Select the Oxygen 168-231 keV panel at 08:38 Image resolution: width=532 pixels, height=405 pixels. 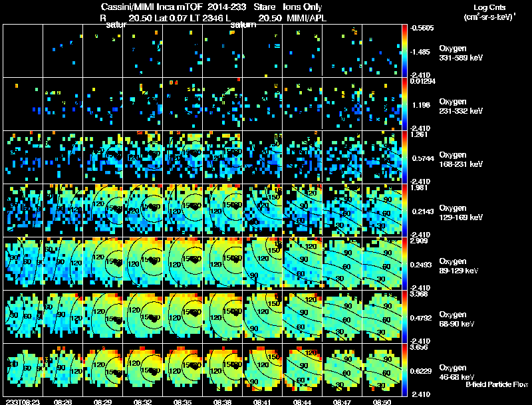tap(223, 157)
